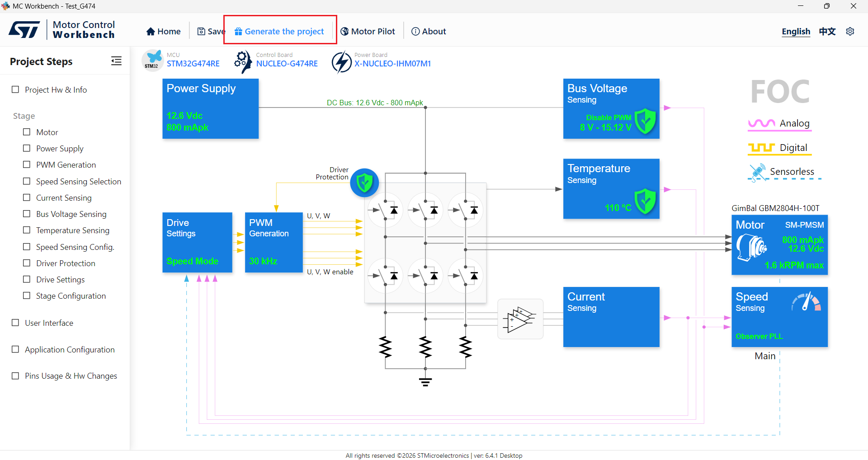
Task: Toggle the PWM Generation checkbox
Action: (27, 164)
